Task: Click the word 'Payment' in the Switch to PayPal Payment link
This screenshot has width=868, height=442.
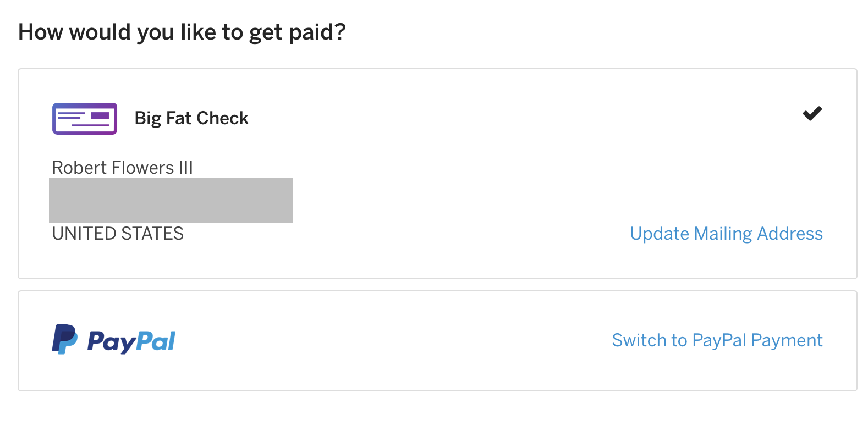Action: [x=787, y=340]
